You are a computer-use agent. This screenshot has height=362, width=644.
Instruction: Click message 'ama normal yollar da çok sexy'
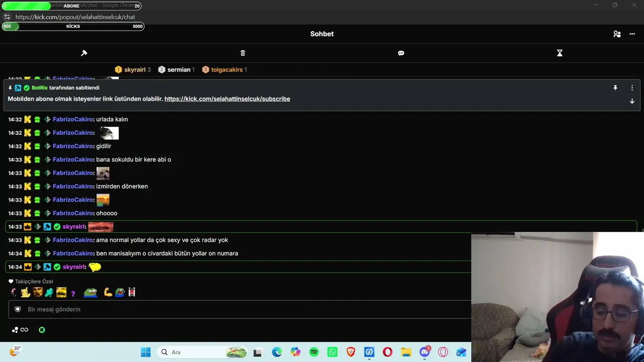click(x=162, y=240)
